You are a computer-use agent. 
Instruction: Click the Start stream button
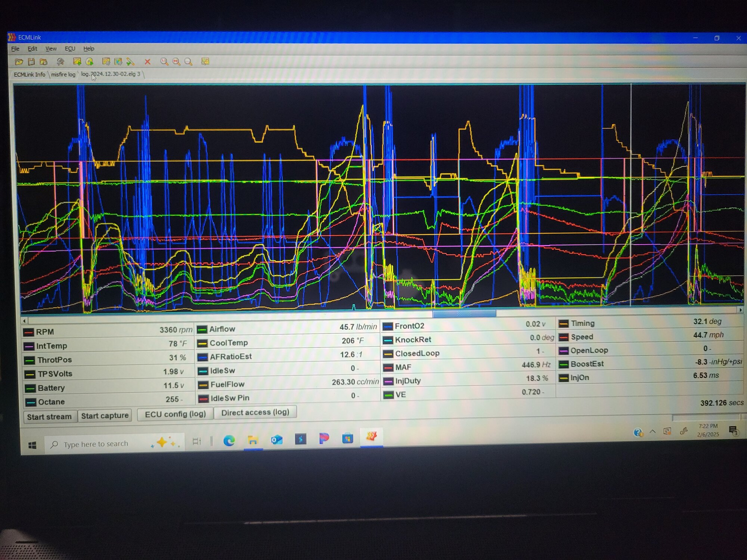49,416
